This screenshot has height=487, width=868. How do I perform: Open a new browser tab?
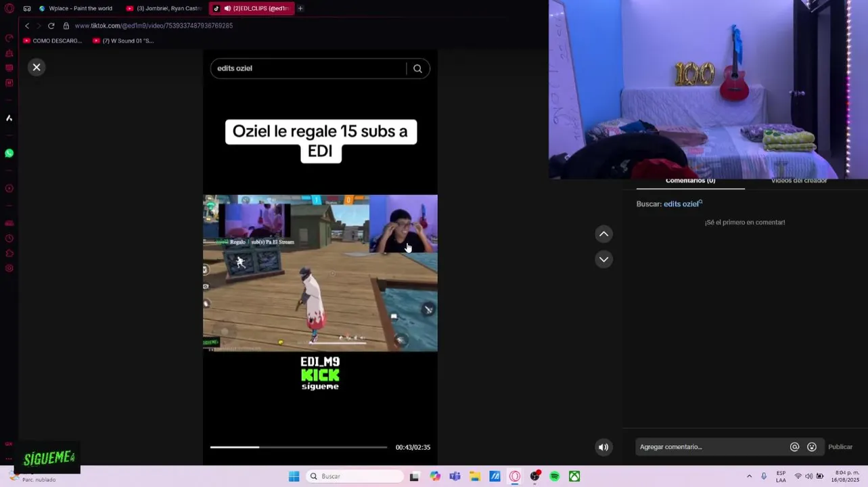[x=300, y=8]
